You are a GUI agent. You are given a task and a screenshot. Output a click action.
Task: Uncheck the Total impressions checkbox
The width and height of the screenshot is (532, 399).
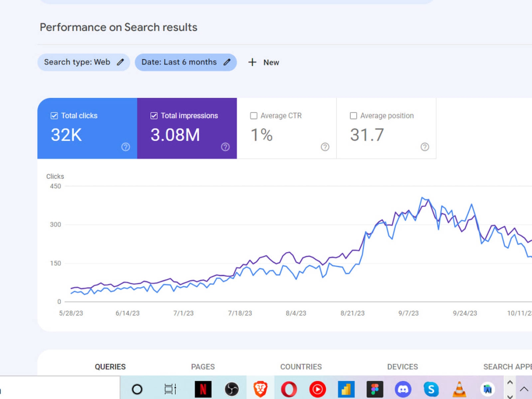(154, 116)
